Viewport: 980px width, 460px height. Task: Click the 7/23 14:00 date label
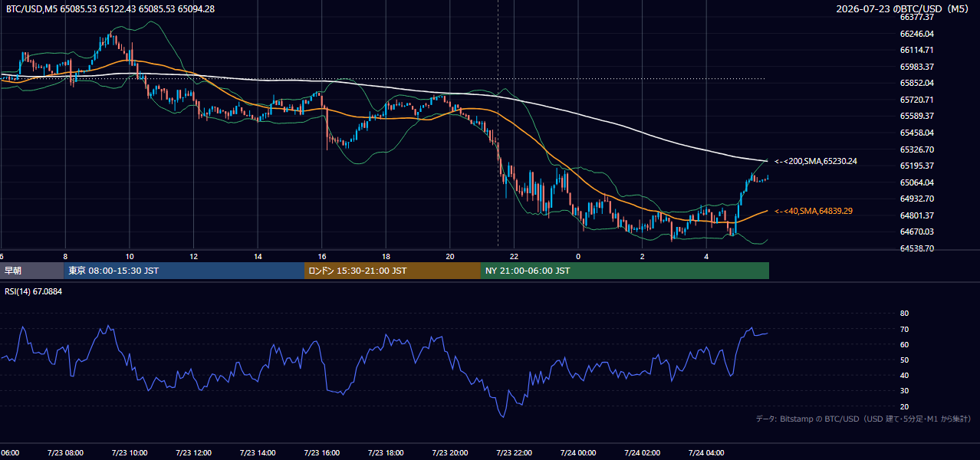[x=257, y=453]
